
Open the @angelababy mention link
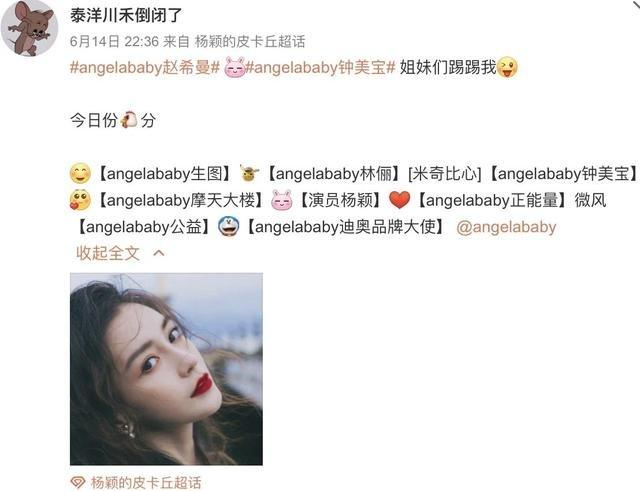click(x=506, y=227)
